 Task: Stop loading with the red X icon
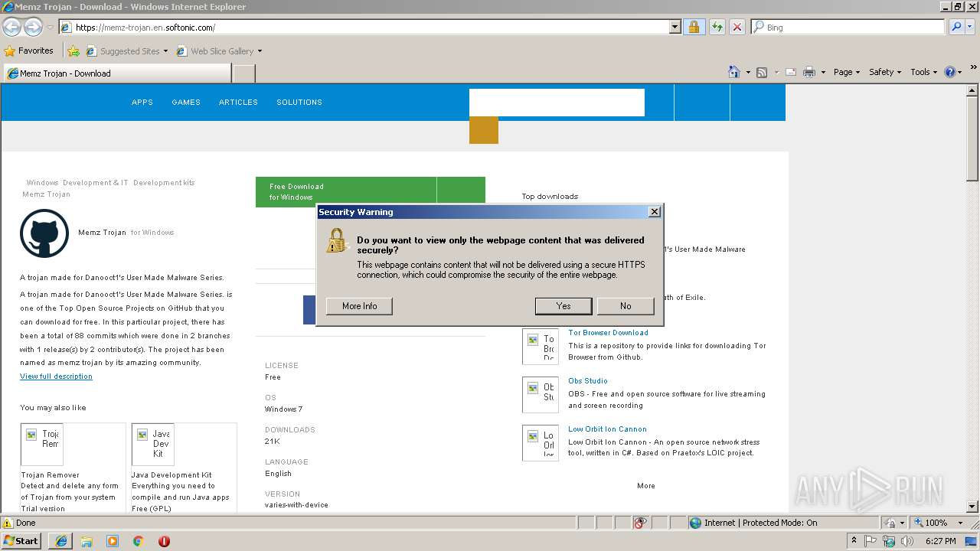tap(737, 27)
